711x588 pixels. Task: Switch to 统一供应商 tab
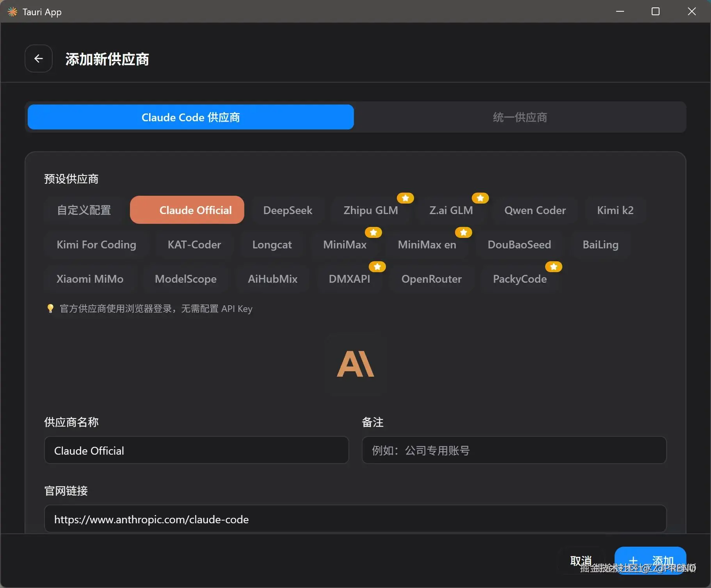point(520,117)
